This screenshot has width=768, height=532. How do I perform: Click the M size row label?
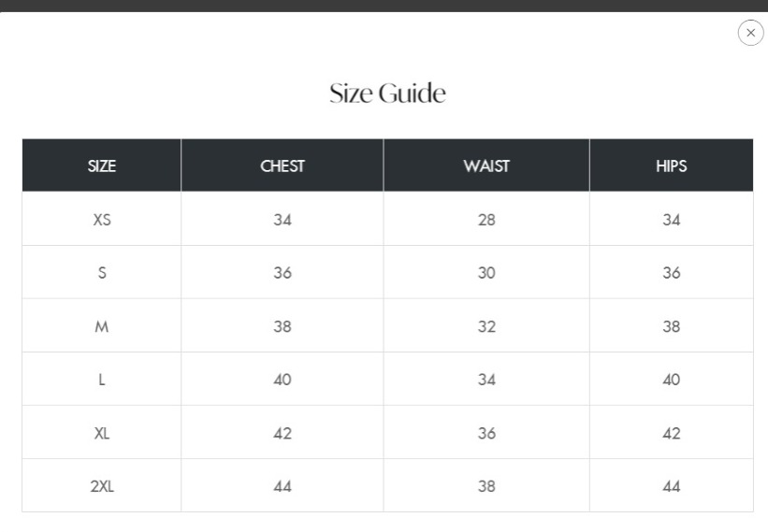click(102, 326)
